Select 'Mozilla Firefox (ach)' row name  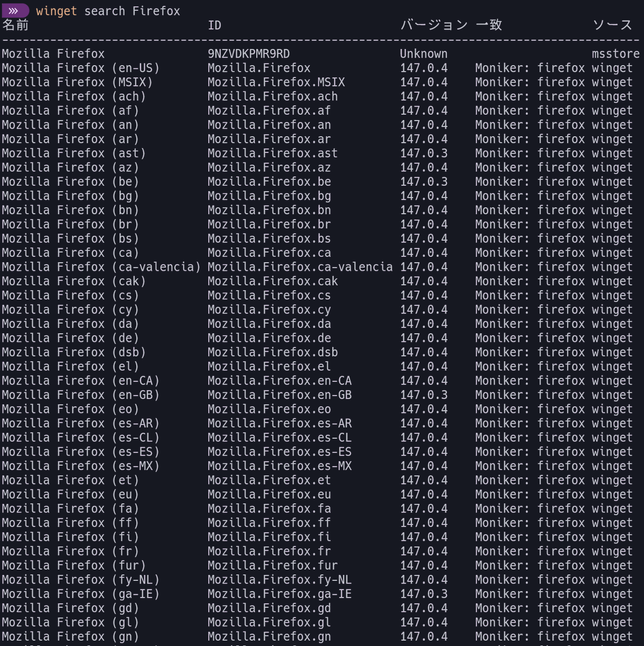click(x=74, y=96)
